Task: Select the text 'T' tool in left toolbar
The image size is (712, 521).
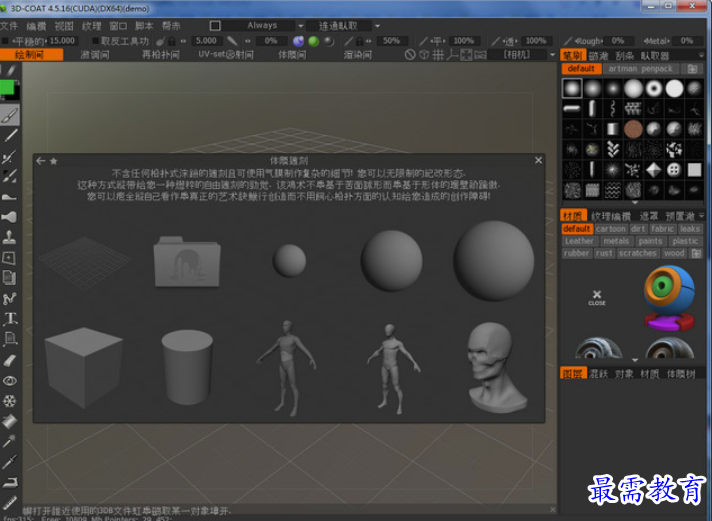Action: pyautogui.click(x=10, y=318)
